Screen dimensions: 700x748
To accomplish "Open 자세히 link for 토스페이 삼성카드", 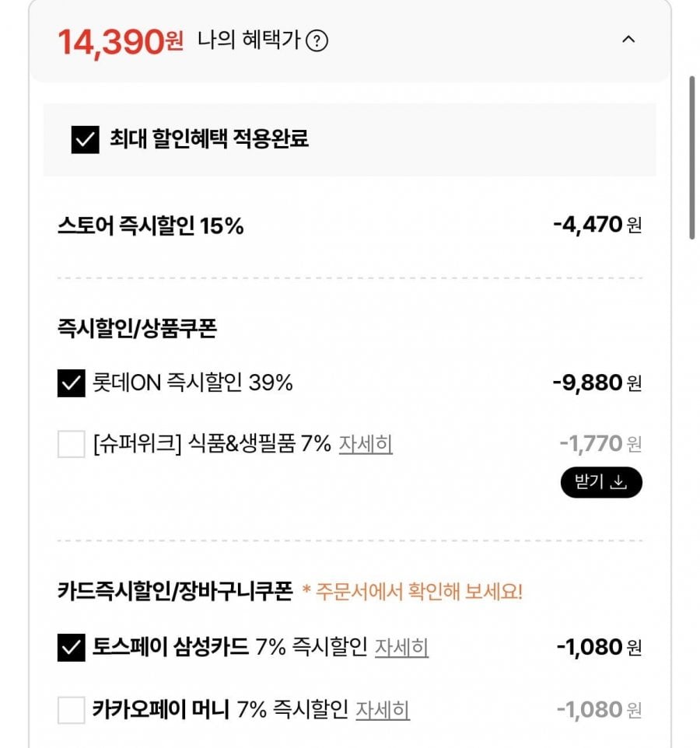I will tap(401, 647).
